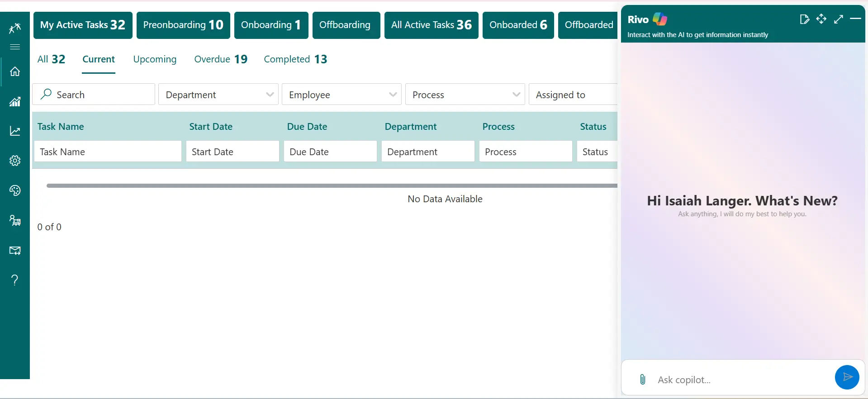
Task: Click the home icon in sidebar
Action: tap(15, 71)
